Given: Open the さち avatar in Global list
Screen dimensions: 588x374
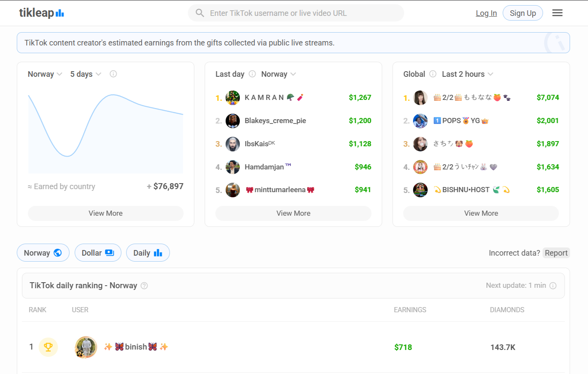Looking at the screenshot, I should click(x=420, y=144).
